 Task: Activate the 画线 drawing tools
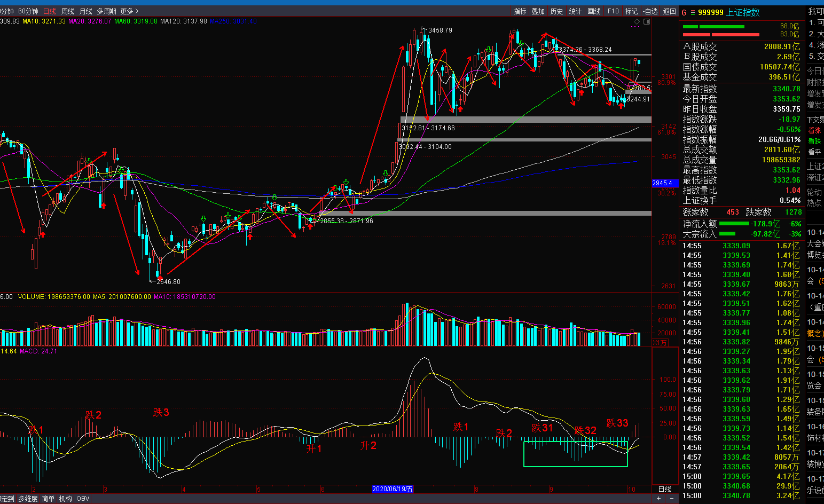click(x=594, y=11)
